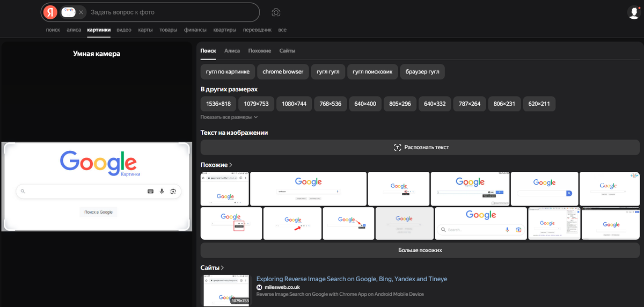Open similar thumbnail with 'Search...' placeholder
This screenshot has width=644, height=307.
click(480, 223)
